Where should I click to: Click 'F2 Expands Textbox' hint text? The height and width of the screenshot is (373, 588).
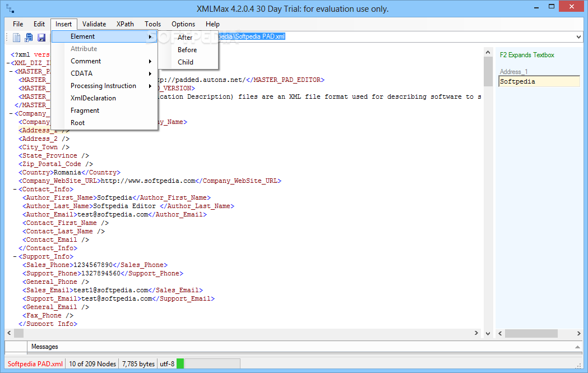click(527, 55)
